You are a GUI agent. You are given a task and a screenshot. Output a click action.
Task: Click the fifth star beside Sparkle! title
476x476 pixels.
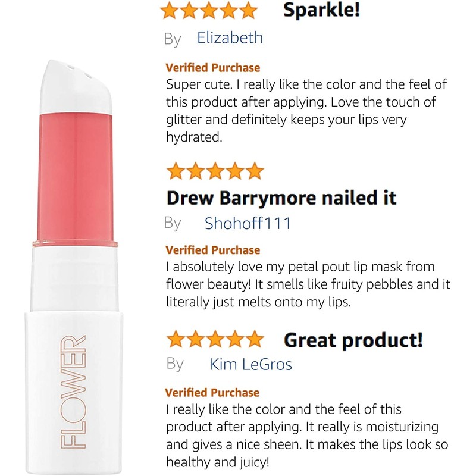tap(248, 11)
